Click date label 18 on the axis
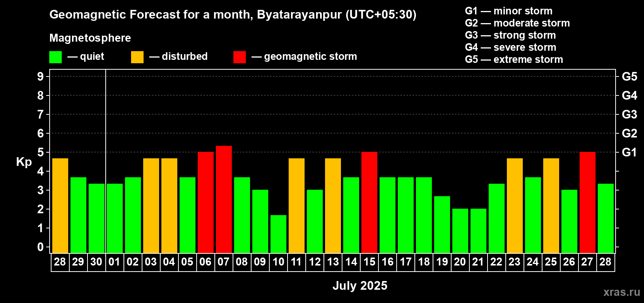The height and width of the screenshot is (303, 644). coord(424,262)
